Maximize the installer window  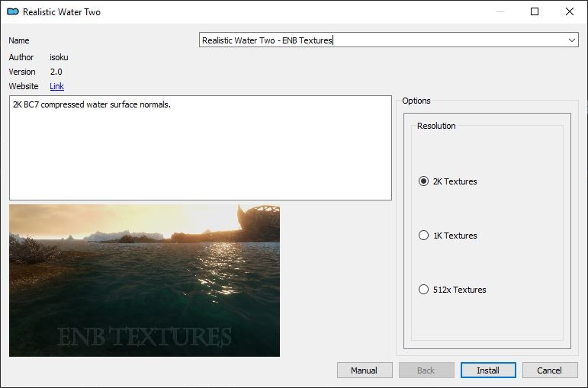[535, 11]
